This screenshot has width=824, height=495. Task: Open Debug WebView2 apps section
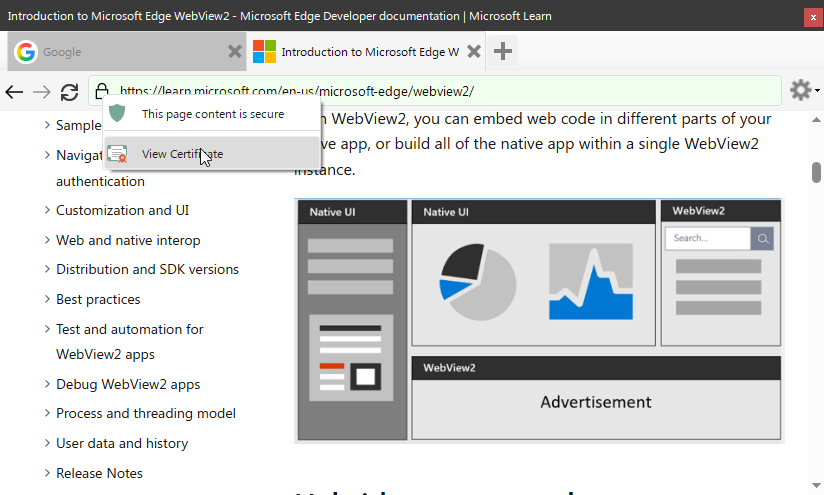coord(128,384)
